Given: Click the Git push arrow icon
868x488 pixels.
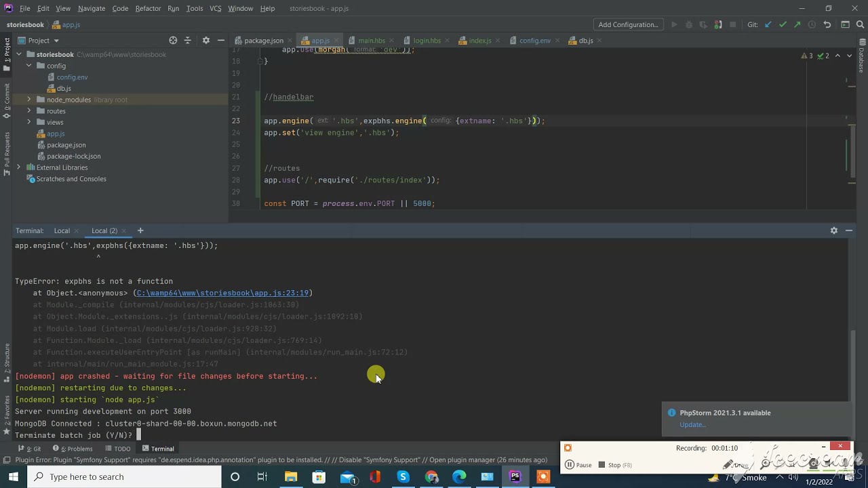Looking at the screenshot, I should [x=797, y=25].
